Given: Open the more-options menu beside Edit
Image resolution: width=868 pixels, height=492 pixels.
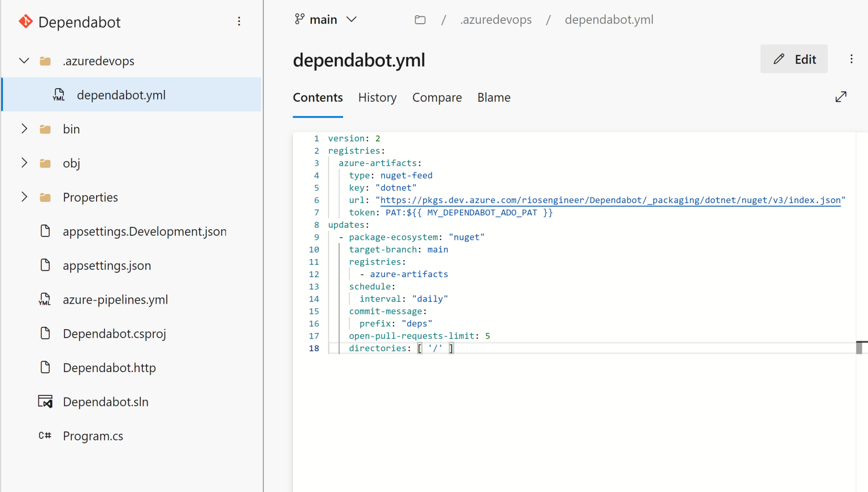Looking at the screenshot, I should [851, 59].
